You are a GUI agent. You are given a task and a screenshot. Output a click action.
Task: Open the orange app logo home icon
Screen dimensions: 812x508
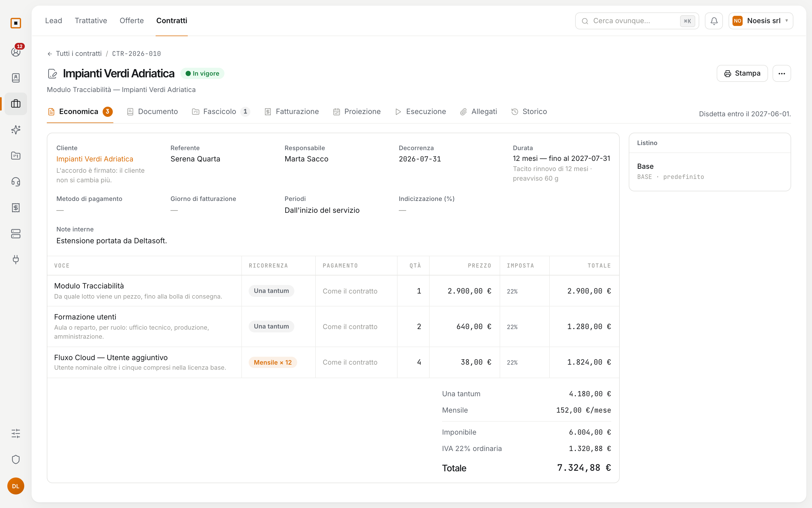tap(16, 23)
